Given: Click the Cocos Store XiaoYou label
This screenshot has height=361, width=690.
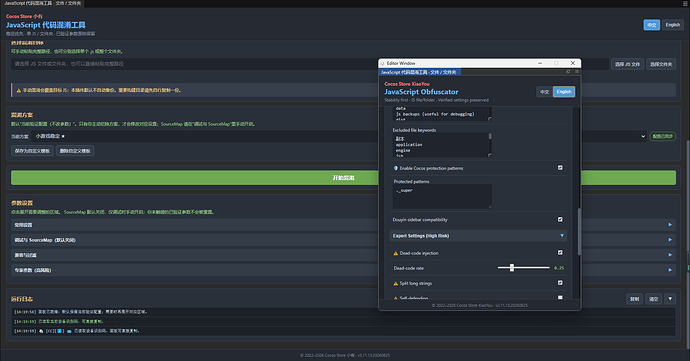Looking at the screenshot, I should [407, 84].
